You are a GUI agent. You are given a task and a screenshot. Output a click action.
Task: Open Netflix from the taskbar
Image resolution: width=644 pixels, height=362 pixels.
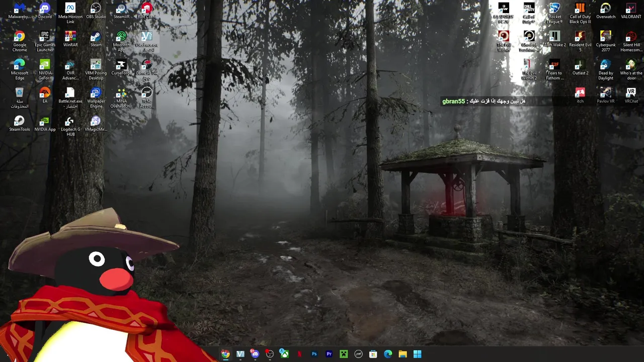299,354
